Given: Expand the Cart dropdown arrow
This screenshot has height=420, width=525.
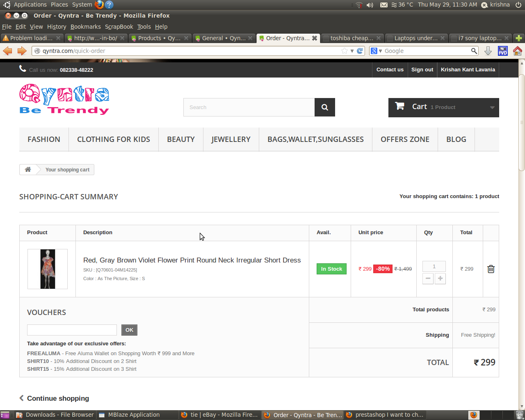Looking at the screenshot, I should click(x=492, y=108).
